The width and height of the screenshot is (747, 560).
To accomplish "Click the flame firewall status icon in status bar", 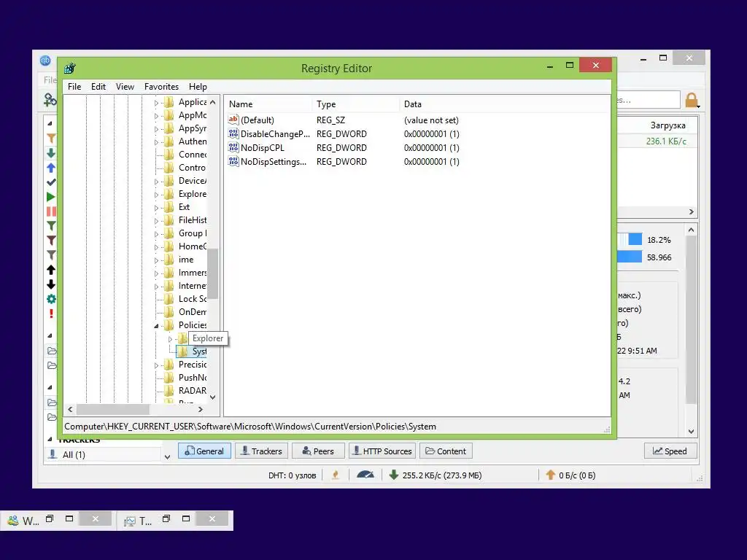I will click(336, 475).
